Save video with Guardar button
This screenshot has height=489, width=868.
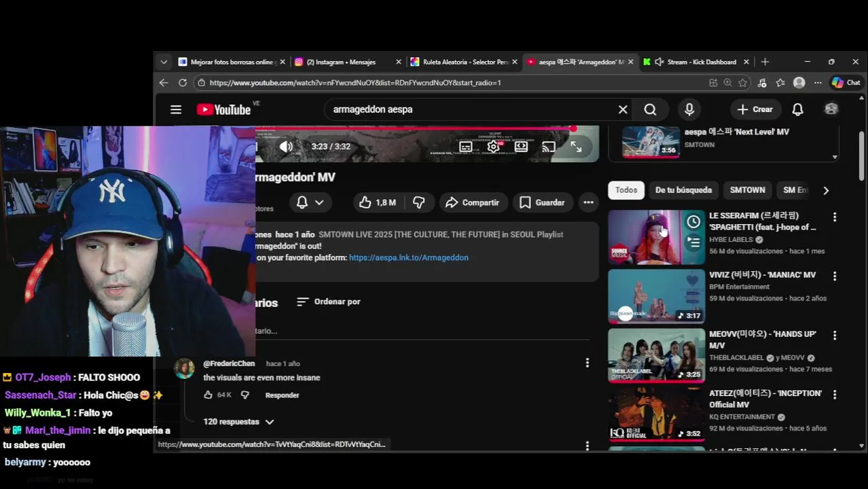tap(542, 202)
